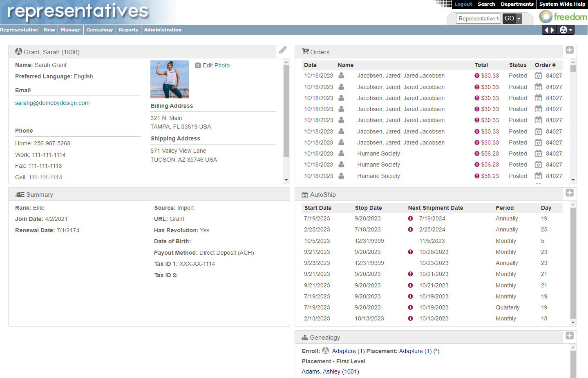Click the enroller icon next to Adapture (1)
Image resolution: width=588 pixels, height=378 pixels.
[x=325, y=351]
